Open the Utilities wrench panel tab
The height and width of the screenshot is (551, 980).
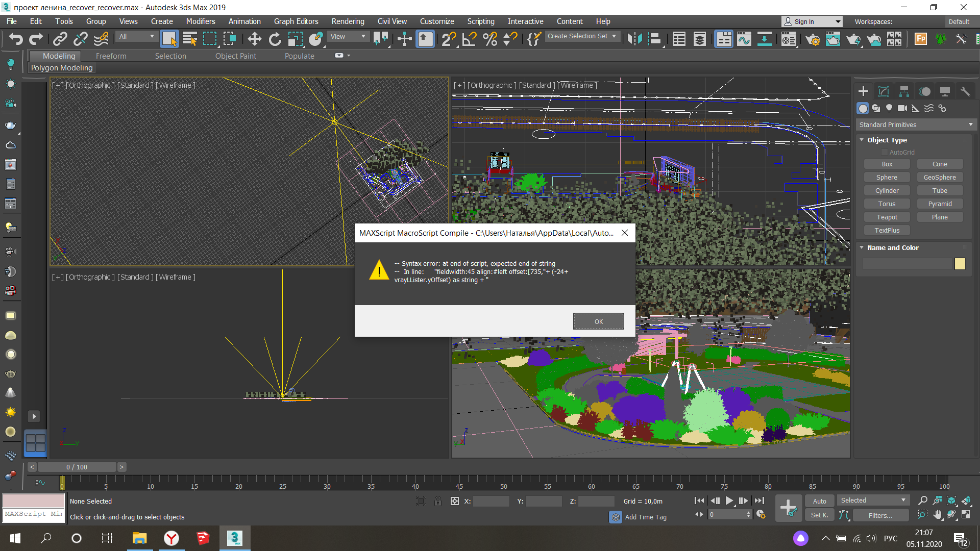pos(965,91)
